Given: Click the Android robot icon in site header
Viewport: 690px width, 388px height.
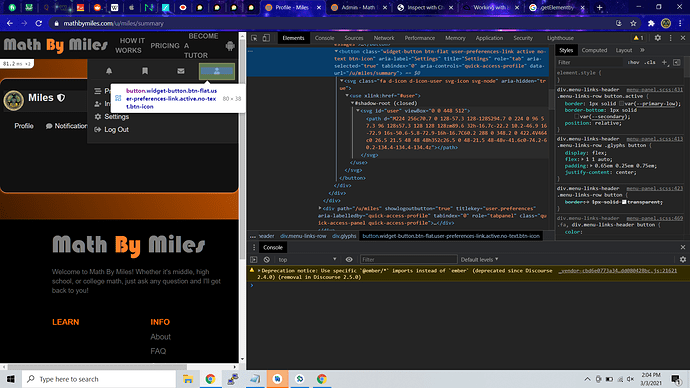Looking at the screenshot, I should [230, 46].
